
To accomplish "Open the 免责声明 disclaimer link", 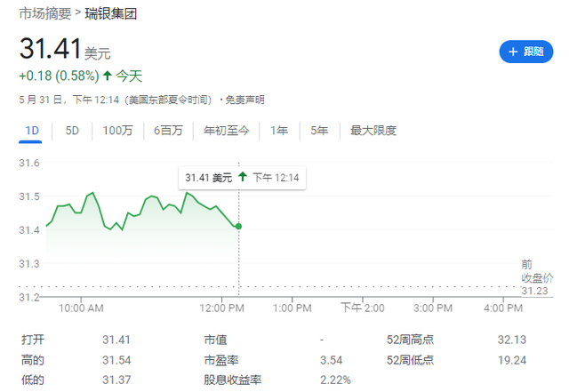I will tap(245, 100).
